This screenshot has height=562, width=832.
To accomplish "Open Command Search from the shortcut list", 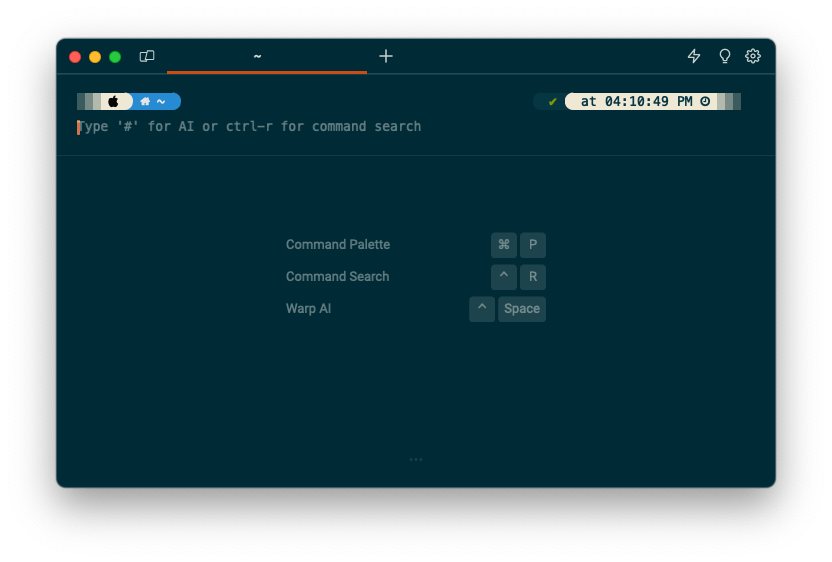I will pos(337,277).
